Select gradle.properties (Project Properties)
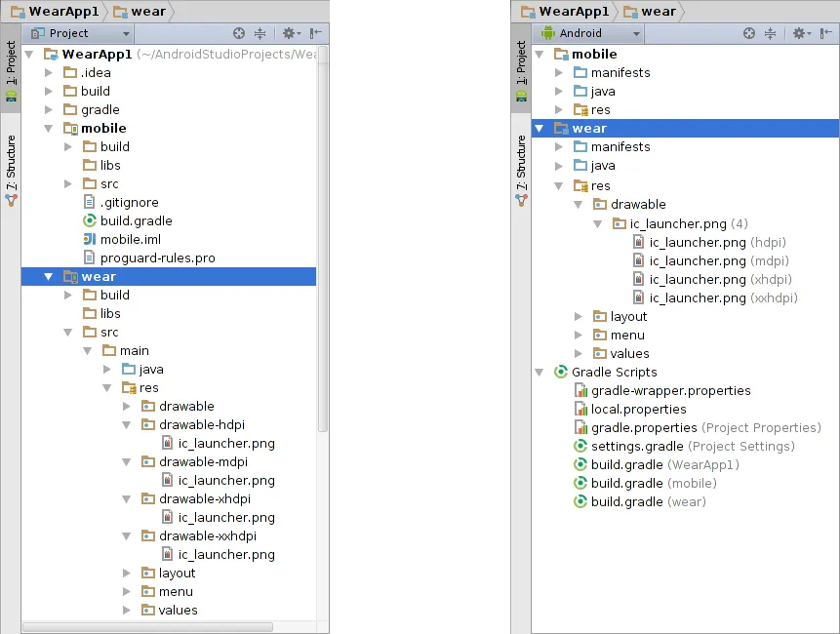 click(x=698, y=427)
